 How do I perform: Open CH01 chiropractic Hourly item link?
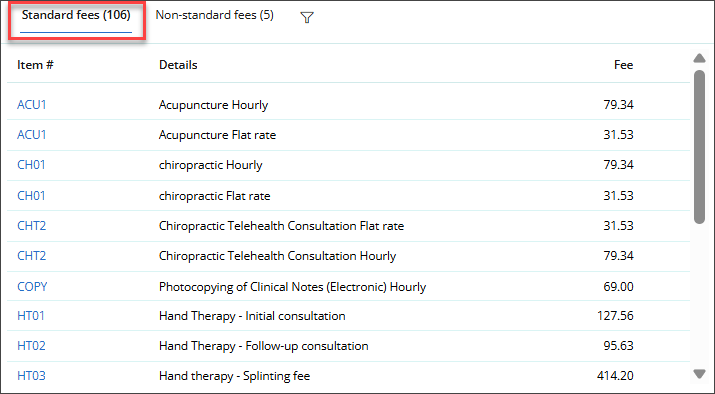31,165
